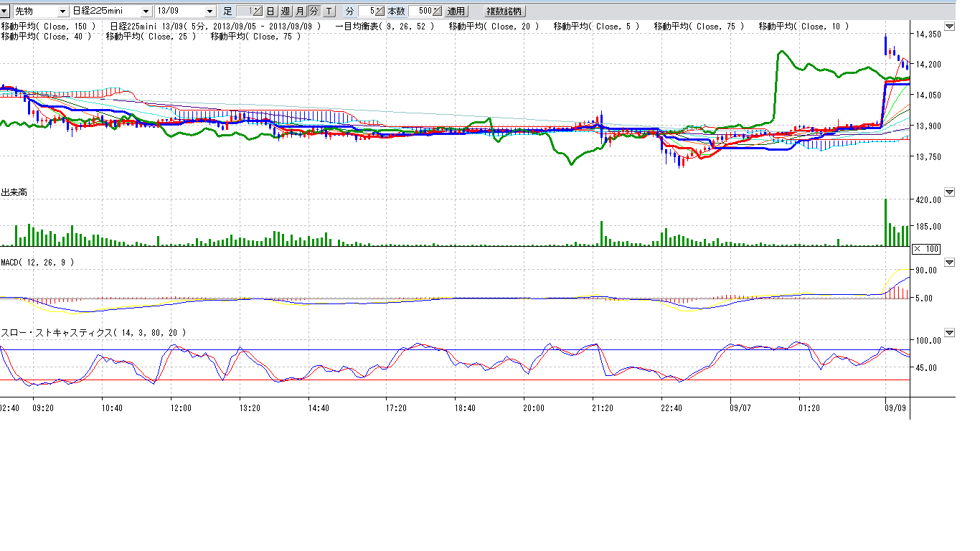Click the 適用 apply button
The image size is (980, 551).
(456, 11)
